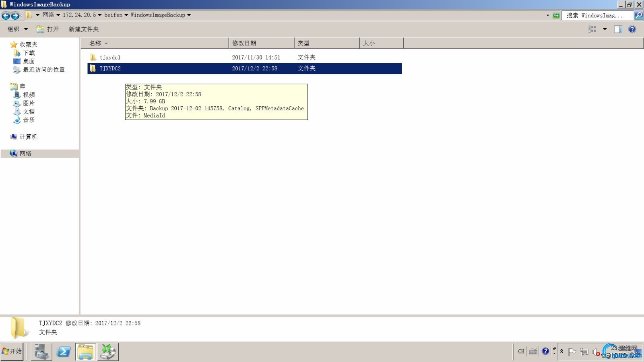Expand arrow after beifen breadcrumb

tap(126, 15)
